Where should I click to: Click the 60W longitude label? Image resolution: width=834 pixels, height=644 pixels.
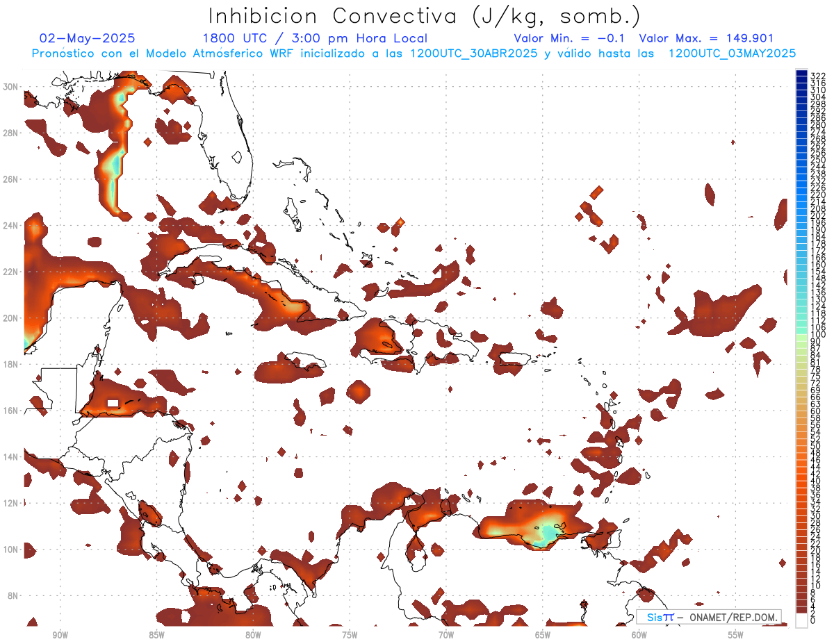pos(639,635)
